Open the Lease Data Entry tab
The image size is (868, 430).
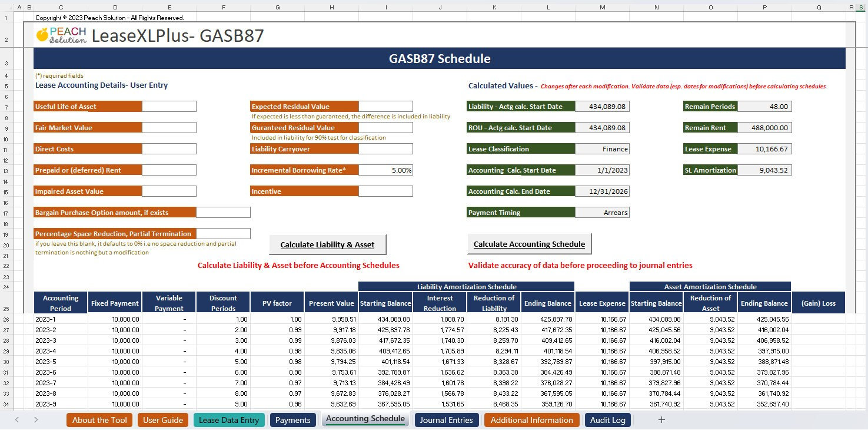(x=229, y=420)
